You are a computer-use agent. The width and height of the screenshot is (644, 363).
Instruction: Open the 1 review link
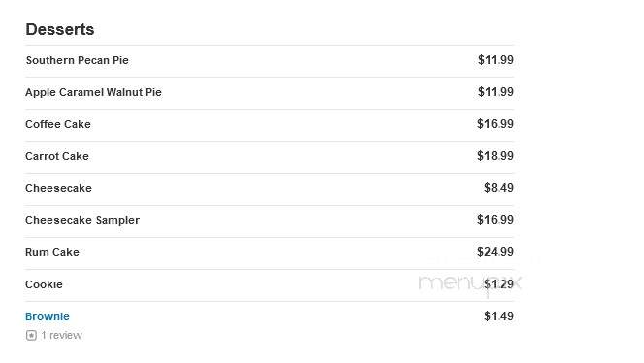(x=62, y=336)
